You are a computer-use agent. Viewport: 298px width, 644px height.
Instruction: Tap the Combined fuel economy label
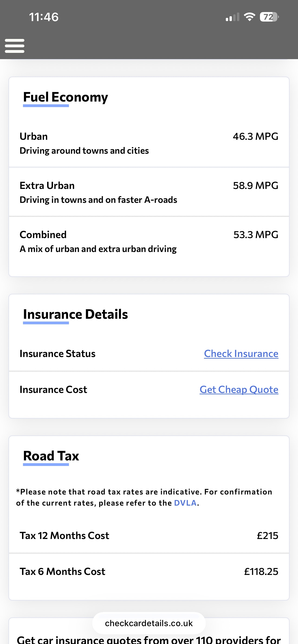coord(43,235)
